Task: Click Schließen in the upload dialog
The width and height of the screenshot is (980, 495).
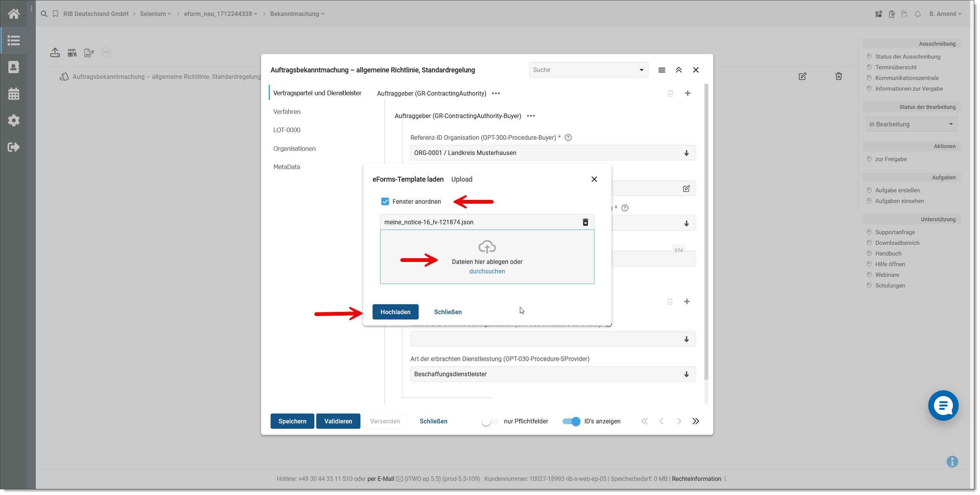Action: pyautogui.click(x=448, y=312)
